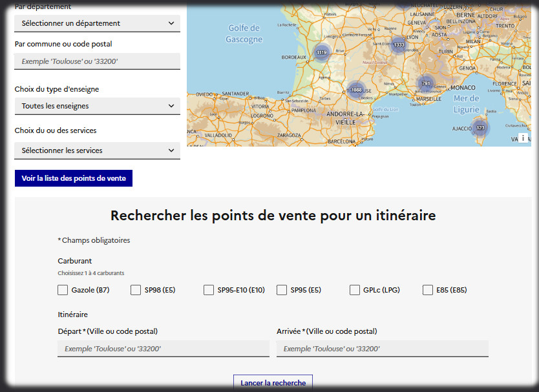Tick the SP98 (E5) checkbox
The height and width of the screenshot is (392, 539).
[136, 290]
